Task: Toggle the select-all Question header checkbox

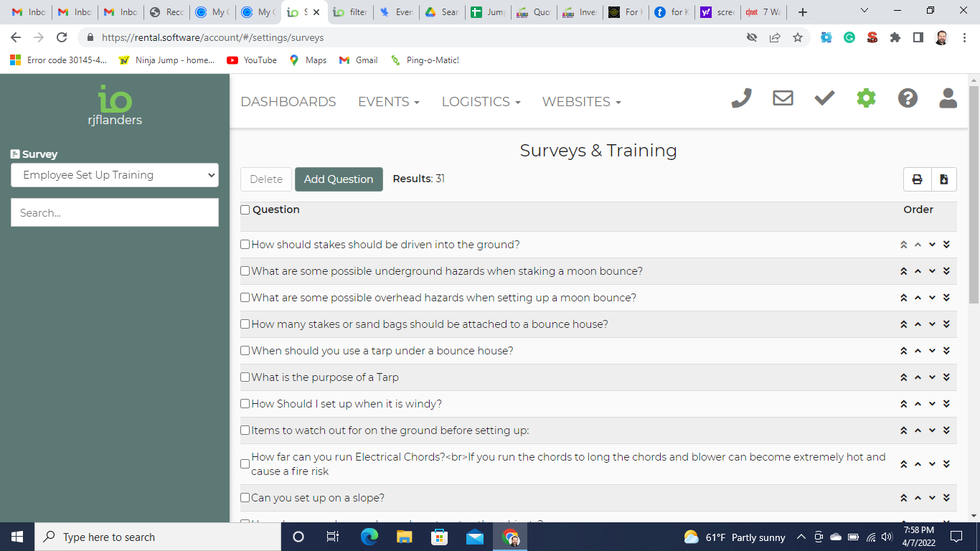Action: [245, 210]
